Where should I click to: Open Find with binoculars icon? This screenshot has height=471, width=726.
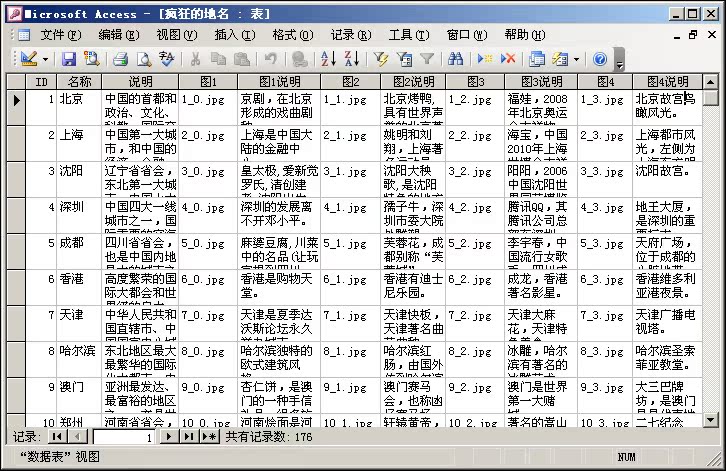456,59
